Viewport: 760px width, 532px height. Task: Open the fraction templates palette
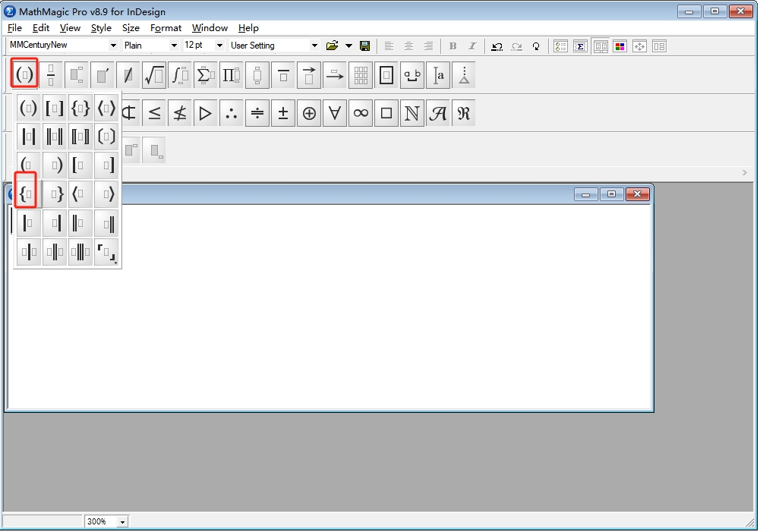pyautogui.click(x=51, y=75)
